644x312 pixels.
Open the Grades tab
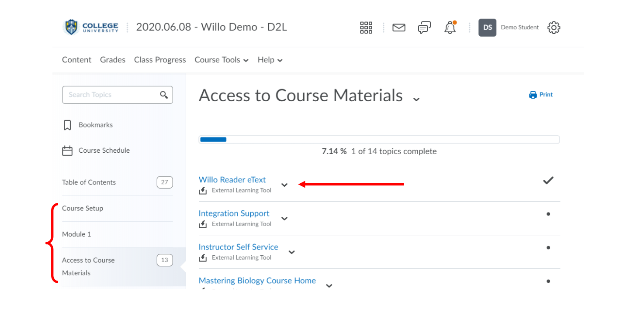click(113, 60)
